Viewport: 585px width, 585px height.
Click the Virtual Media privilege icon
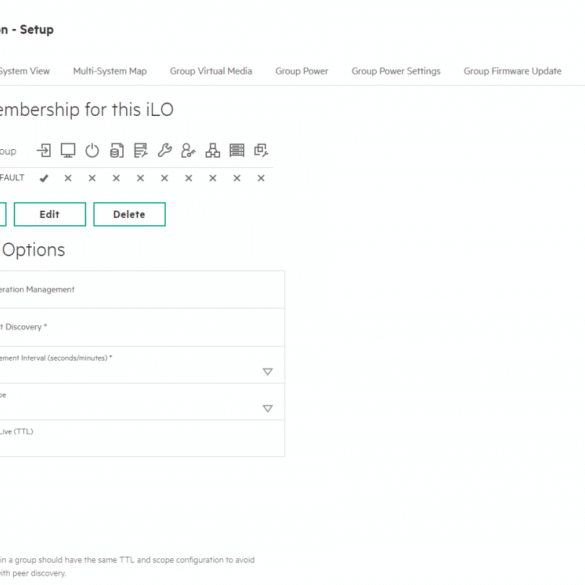click(116, 151)
